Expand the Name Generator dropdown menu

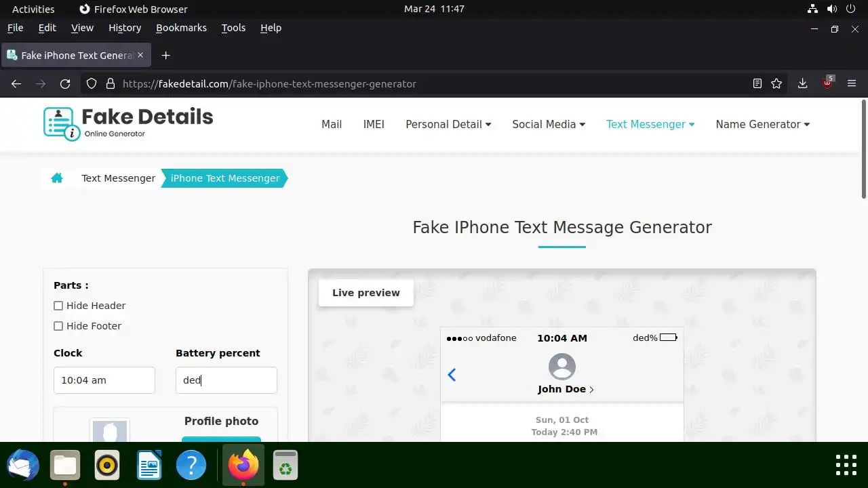coord(763,124)
